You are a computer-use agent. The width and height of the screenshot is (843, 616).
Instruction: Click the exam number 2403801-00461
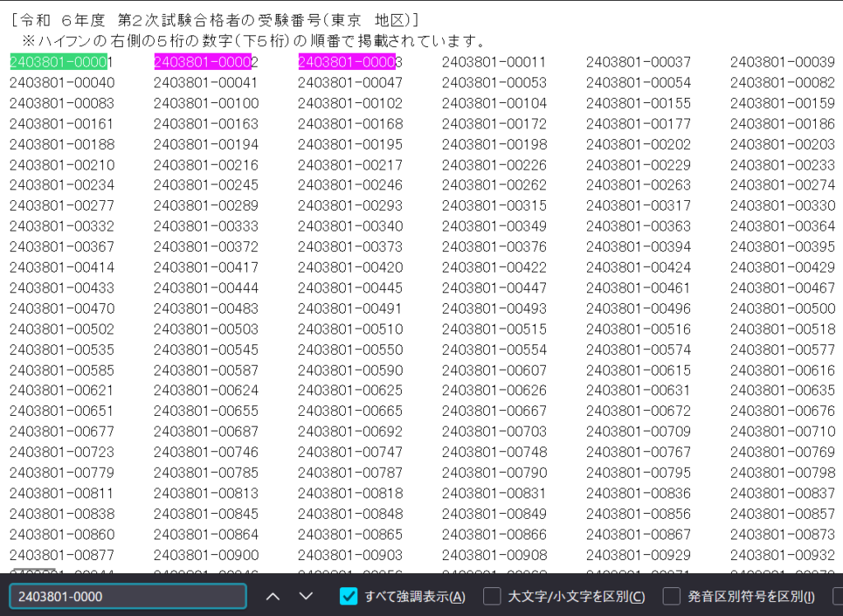(638, 287)
